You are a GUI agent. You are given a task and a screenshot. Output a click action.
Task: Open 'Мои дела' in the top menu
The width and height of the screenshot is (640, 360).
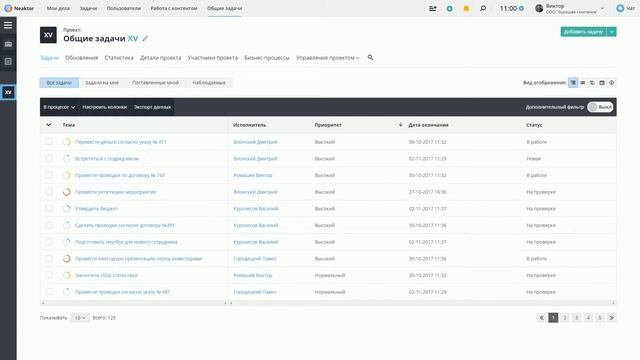pyautogui.click(x=58, y=8)
